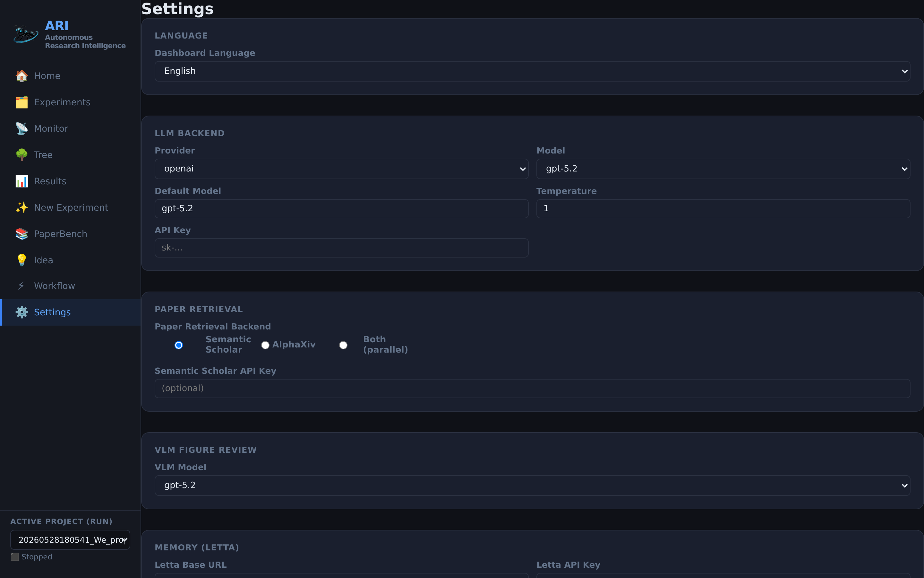Screen dimensions: 924x578
Task: Click the Letta API Key label
Action: point(568,565)
